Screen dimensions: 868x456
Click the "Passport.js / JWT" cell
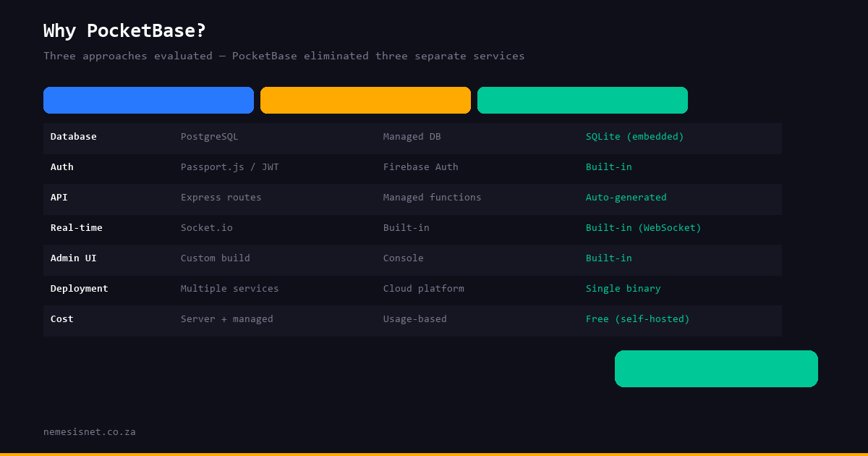230,166
